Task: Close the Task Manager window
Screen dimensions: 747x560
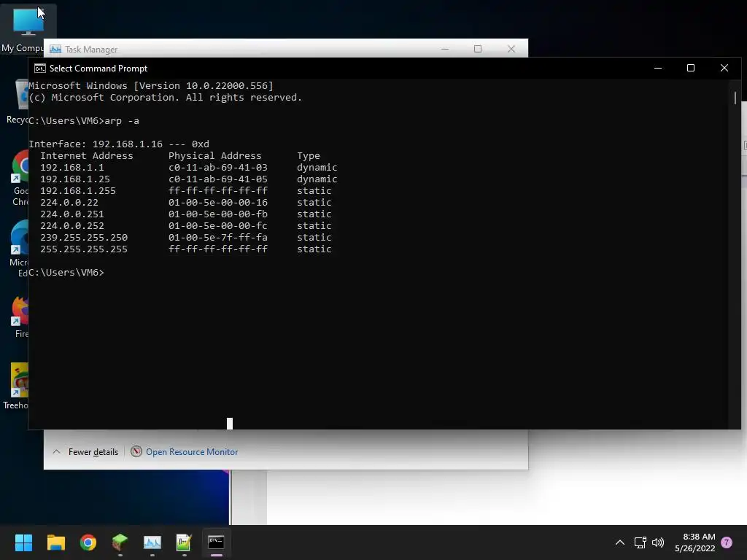Action: (511, 49)
